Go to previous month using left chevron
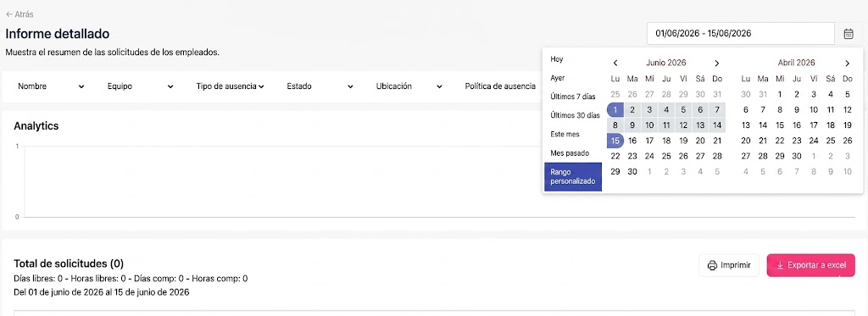Image resolution: width=868 pixels, height=316 pixels. pyautogui.click(x=615, y=63)
